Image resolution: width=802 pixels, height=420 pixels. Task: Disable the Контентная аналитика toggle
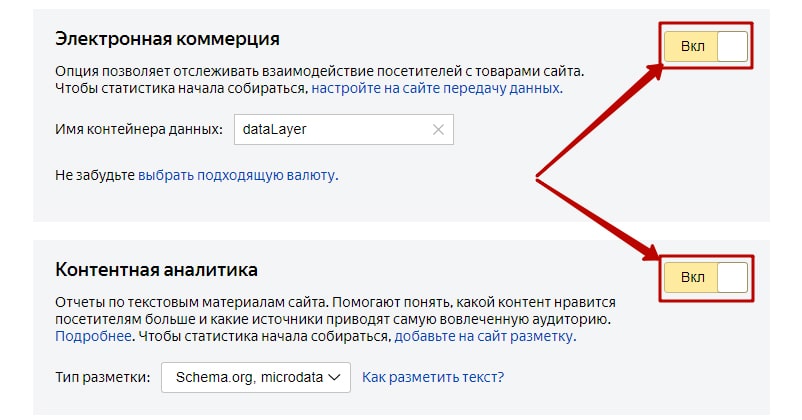[706, 277]
